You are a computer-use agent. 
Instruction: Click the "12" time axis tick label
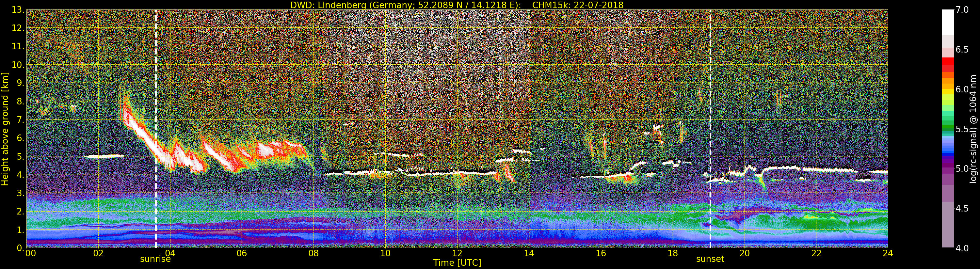(457, 253)
